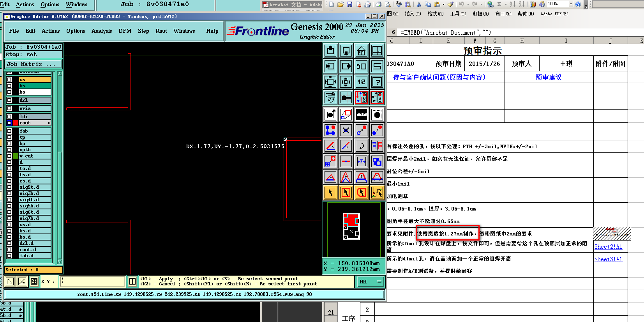Open the Excel Adobe PDF menu
644x322 pixels.
coord(554,14)
